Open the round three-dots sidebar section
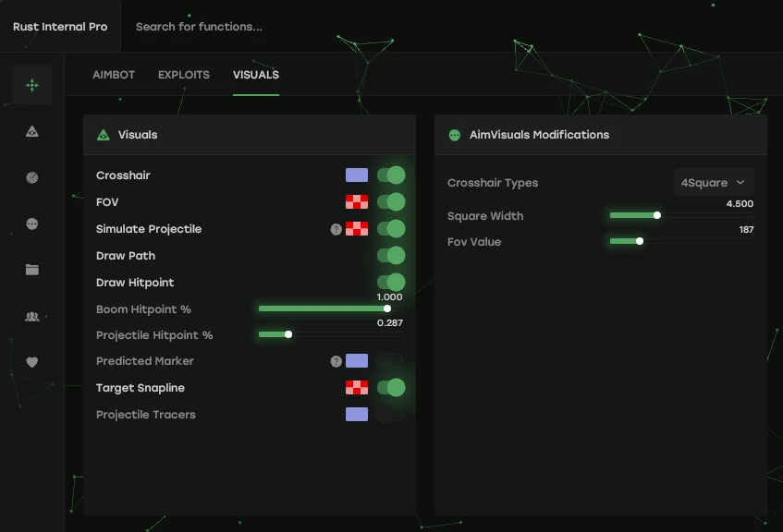This screenshot has height=532, width=783. pyautogui.click(x=32, y=224)
